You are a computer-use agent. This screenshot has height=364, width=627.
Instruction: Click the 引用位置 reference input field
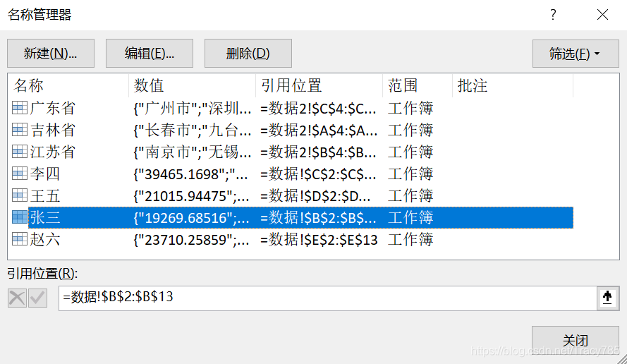(x=328, y=298)
